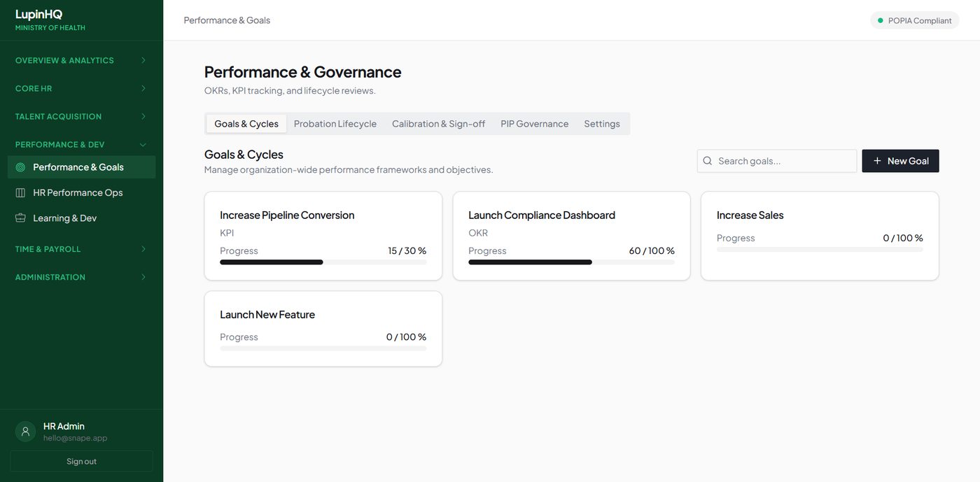This screenshot has height=482, width=980.
Task: Click the 15 / 30 % progress value
Action: pos(407,250)
